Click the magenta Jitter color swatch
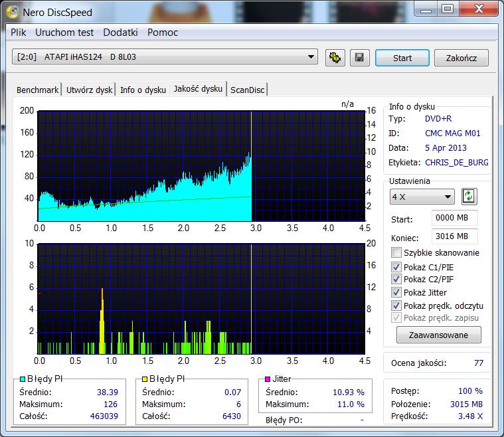 click(x=268, y=379)
